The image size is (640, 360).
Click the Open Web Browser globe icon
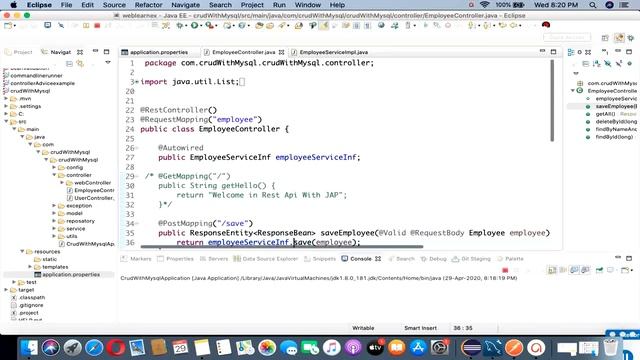coord(381,25)
